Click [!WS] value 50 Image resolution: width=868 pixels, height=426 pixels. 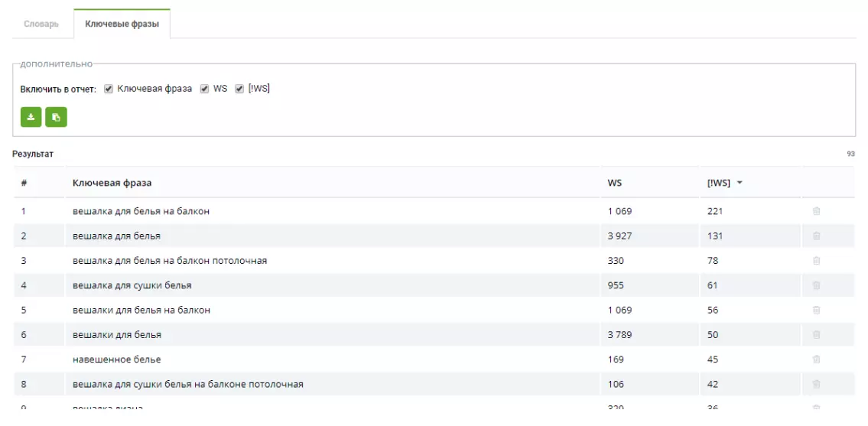713,334
